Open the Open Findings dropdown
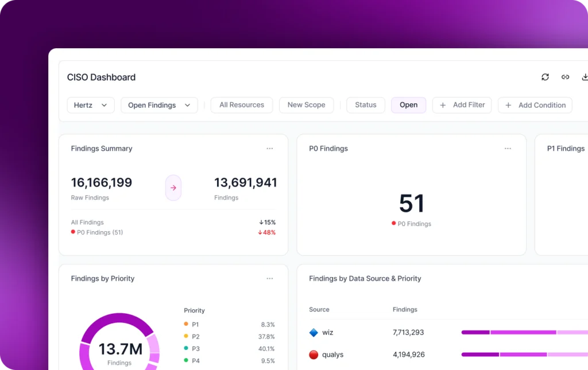 (x=159, y=105)
